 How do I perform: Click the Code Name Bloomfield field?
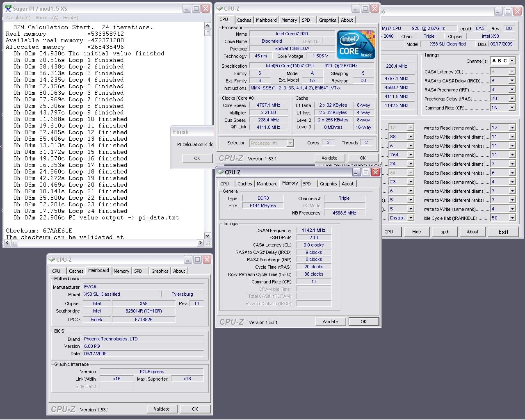coord(272,41)
